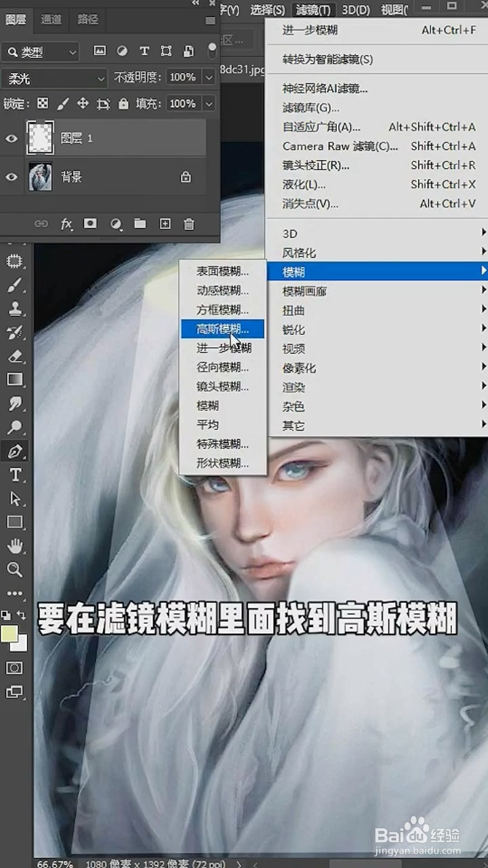The image size is (488, 868).
Task: Open Camera Raw 滤镜 menu item
Action: pos(378,146)
